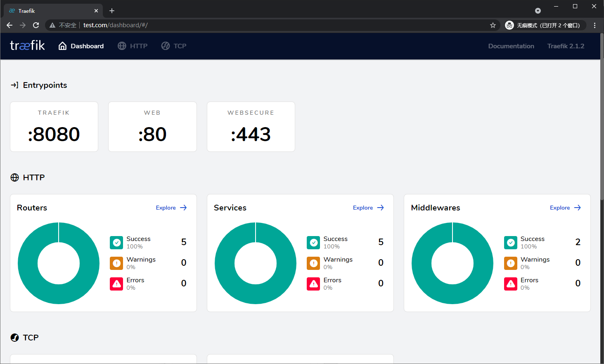
Task: Select the WEB :80 entrypoint card
Action: [152, 127]
